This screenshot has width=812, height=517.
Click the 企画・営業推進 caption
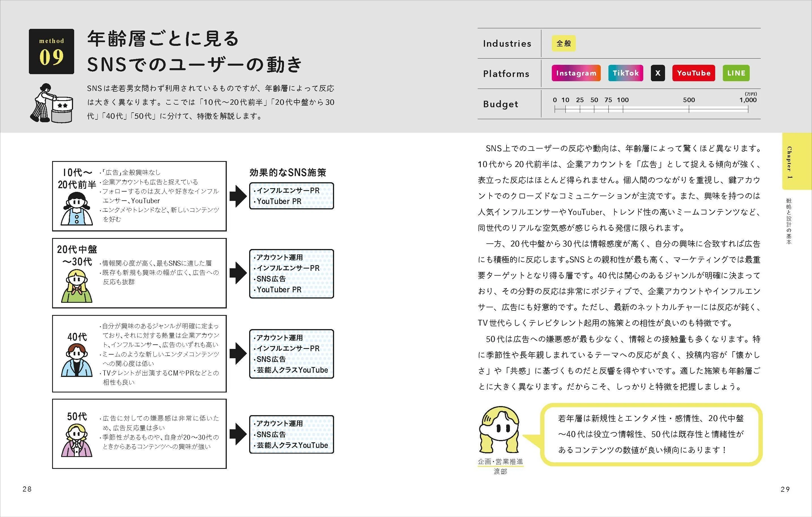click(x=500, y=461)
